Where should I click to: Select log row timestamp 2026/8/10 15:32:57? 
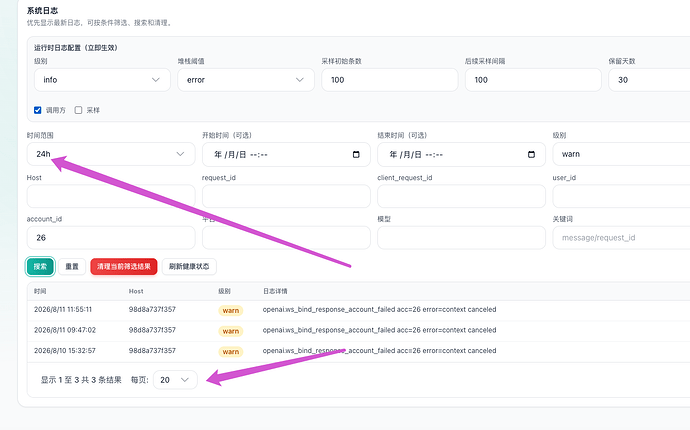tap(65, 351)
